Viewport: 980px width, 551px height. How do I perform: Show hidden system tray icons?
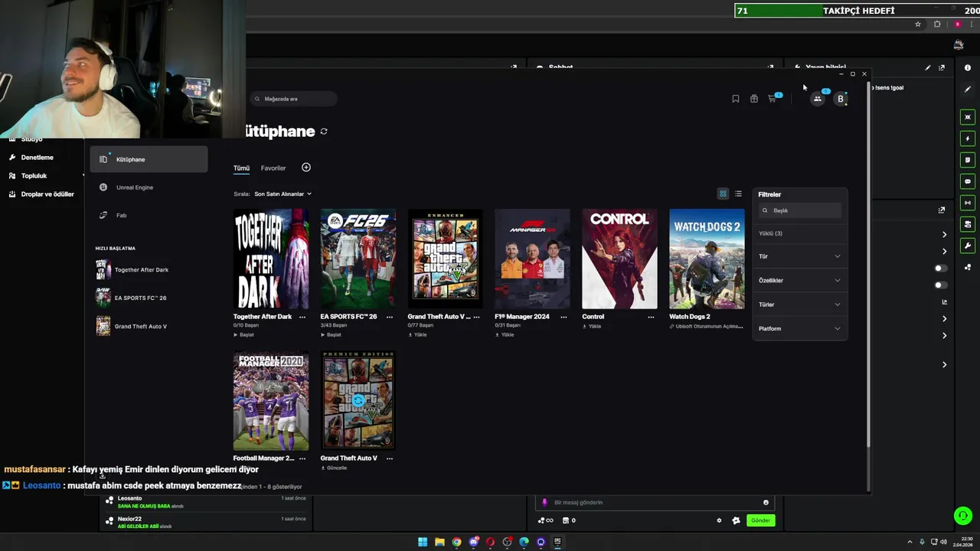point(910,542)
